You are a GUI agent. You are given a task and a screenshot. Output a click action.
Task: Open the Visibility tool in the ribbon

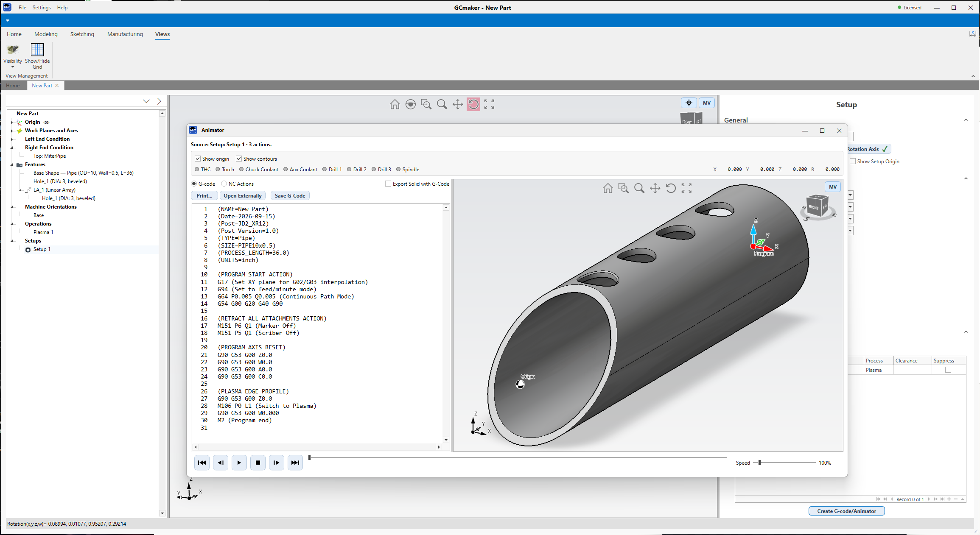13,56
